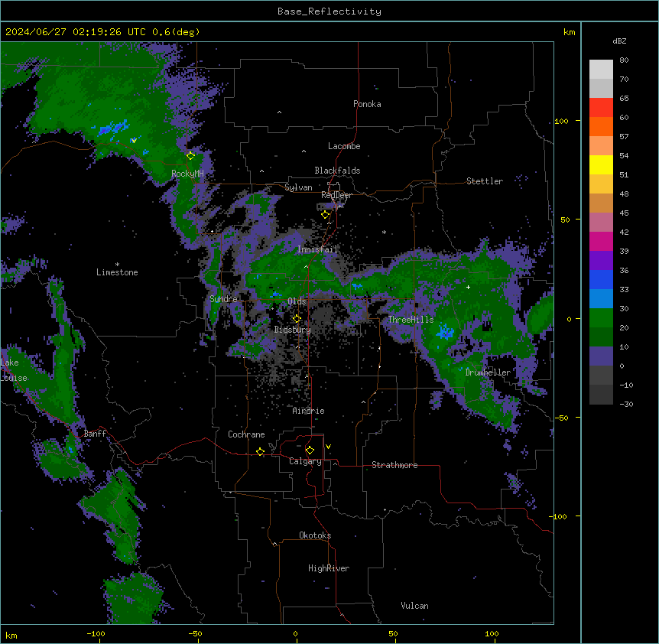Click the Vulcan label
Viewport: 659px width, 644px height.
click(x=415, y=606)
